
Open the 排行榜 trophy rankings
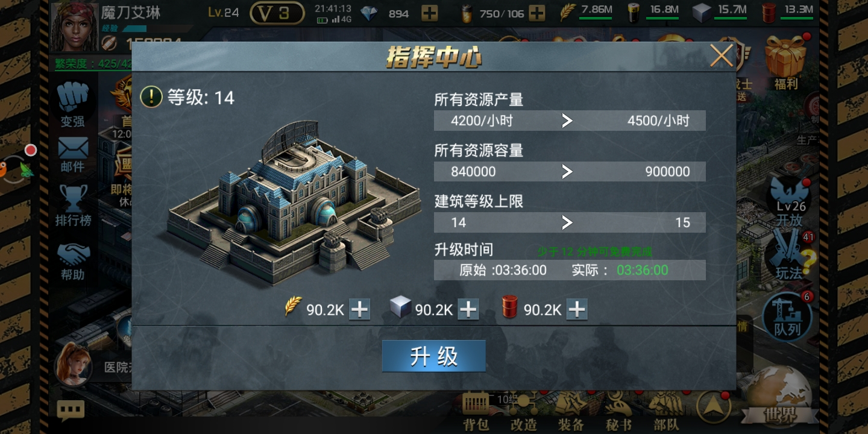pos(73,206)
